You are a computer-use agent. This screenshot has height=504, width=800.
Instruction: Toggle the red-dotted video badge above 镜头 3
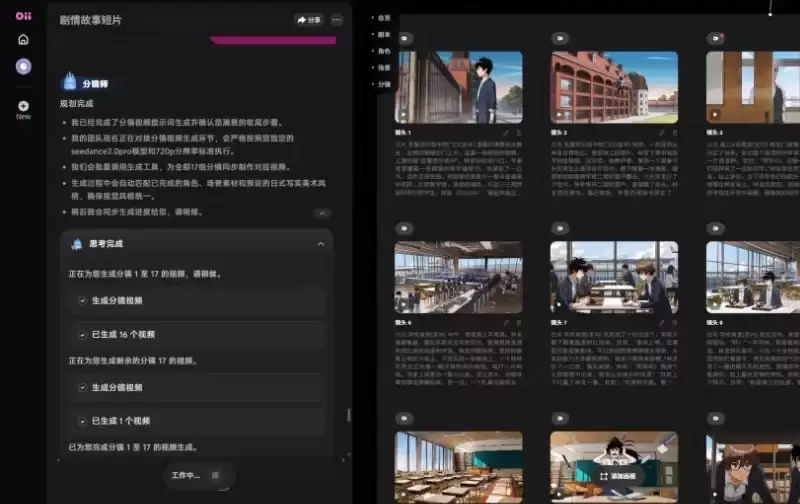click(x=716, y=38)
